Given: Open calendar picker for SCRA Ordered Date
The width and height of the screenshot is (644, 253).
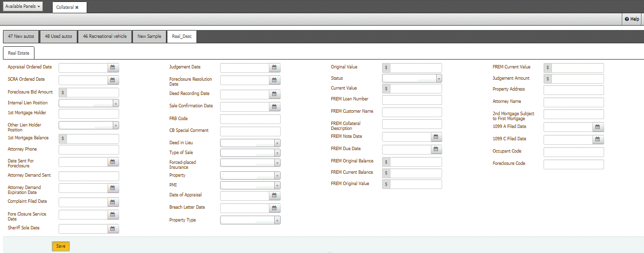Looking at the screenshot, I should pyautogui.click(x=113, y=80).
